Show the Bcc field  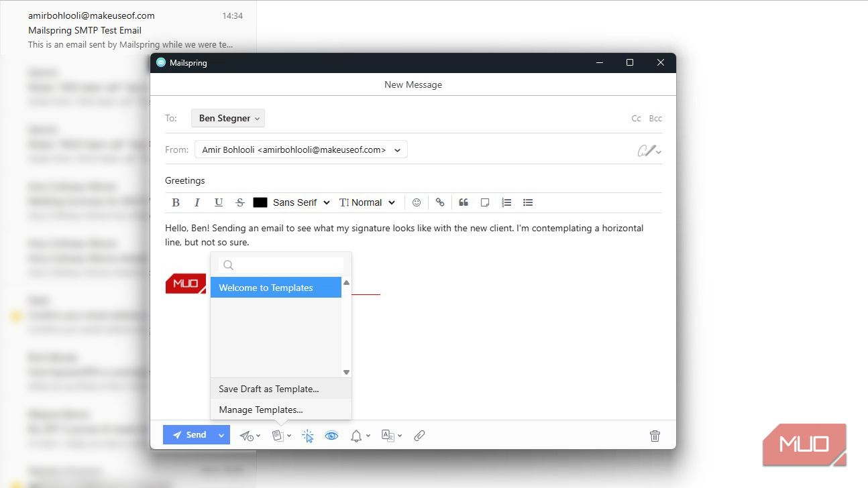click(x=655, y=119)
